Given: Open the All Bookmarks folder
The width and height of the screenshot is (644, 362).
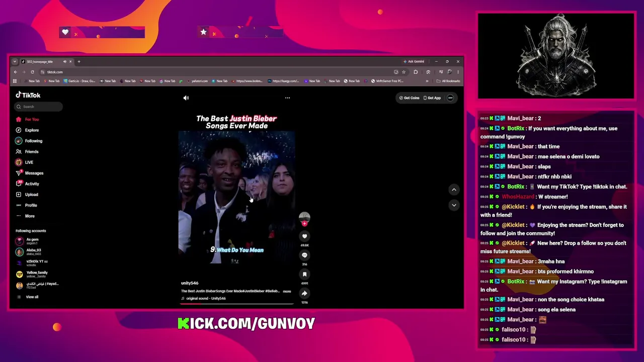Looking at the screenshot, I should pos(448,81).
